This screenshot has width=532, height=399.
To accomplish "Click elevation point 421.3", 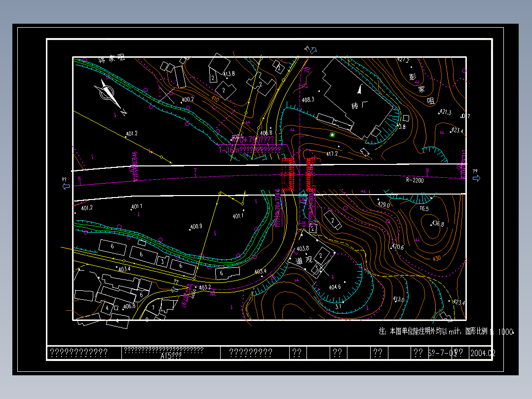I will pyautogui.click(x=445, y=112).
